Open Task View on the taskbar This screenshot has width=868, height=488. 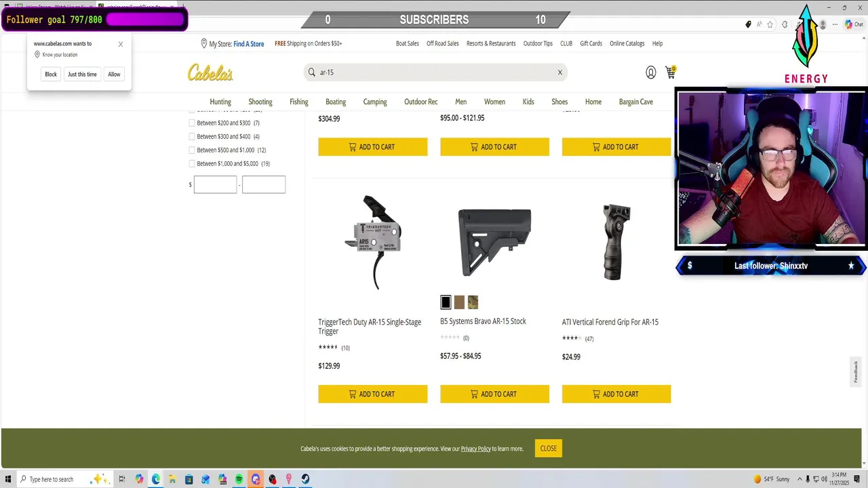pyautogui.click(x=122, y=479)
